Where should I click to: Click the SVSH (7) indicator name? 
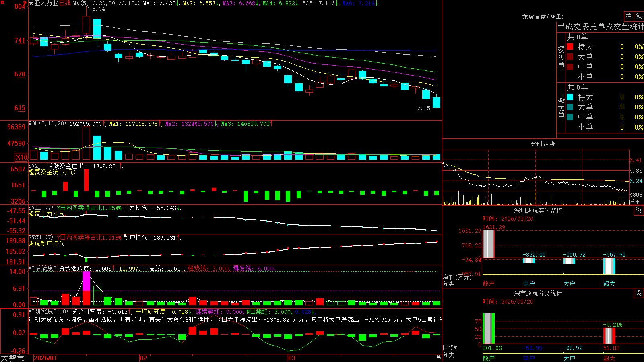point(41,238)
